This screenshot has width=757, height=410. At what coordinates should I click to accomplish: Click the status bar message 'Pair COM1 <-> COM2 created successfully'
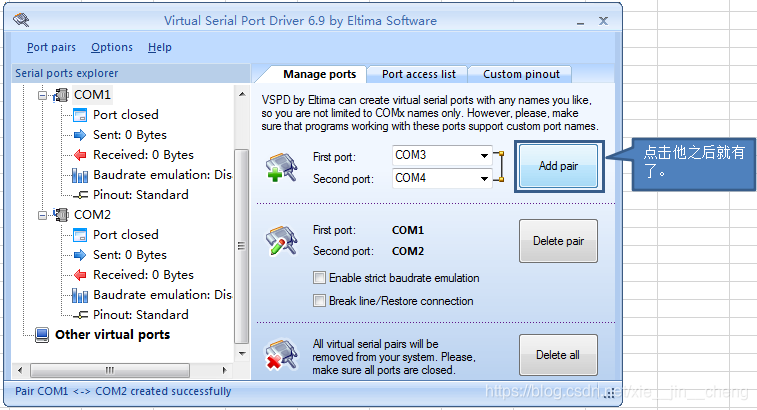123,391
